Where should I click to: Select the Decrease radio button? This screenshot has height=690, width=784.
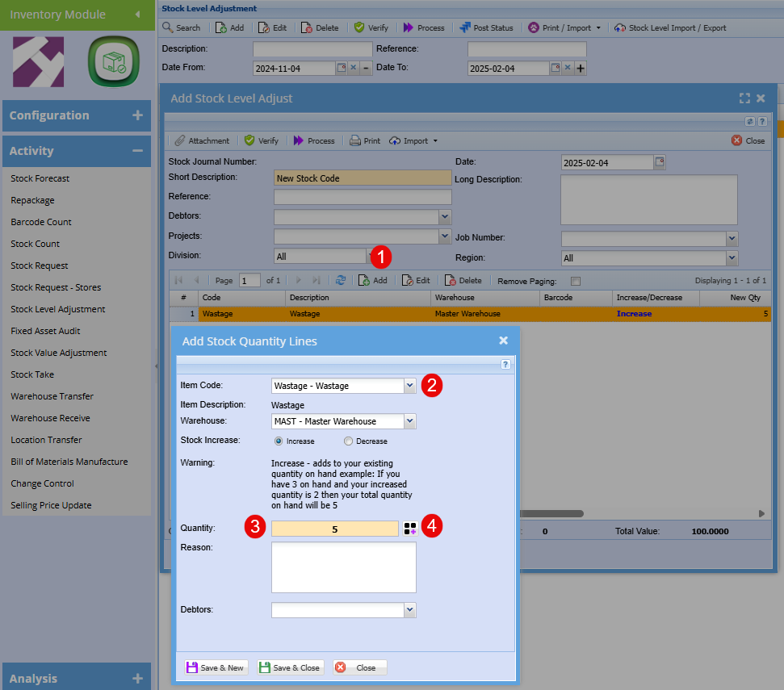pyautogui.click(x=348, y=441)
